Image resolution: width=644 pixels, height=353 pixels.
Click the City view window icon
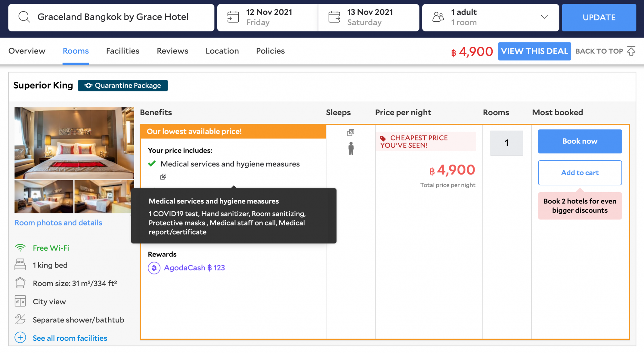coord(20,301)
